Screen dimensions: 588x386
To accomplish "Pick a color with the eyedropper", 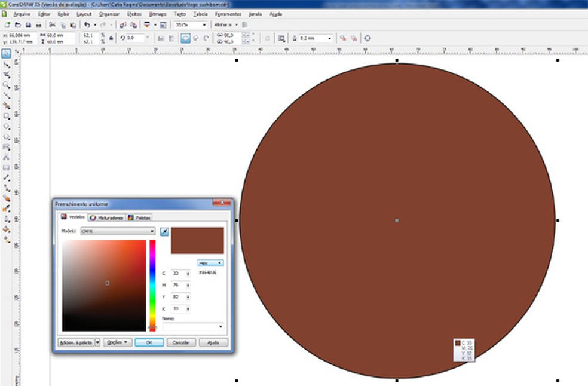I will point(164,231).
